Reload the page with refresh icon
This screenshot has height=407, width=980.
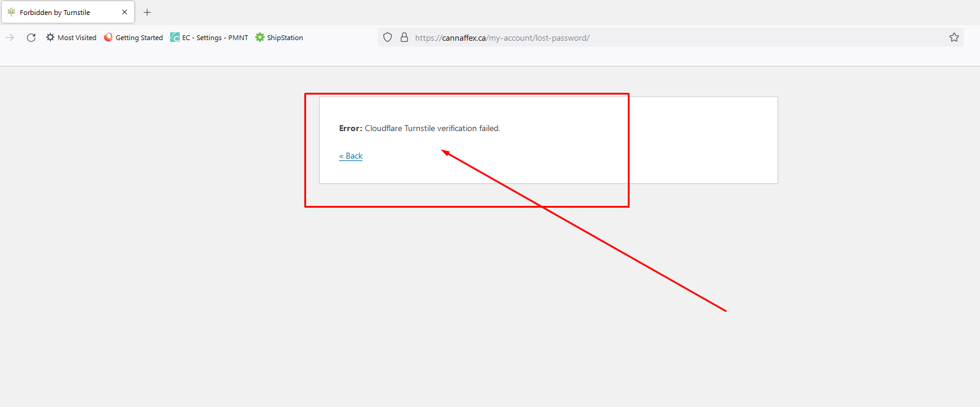point(31,38)
